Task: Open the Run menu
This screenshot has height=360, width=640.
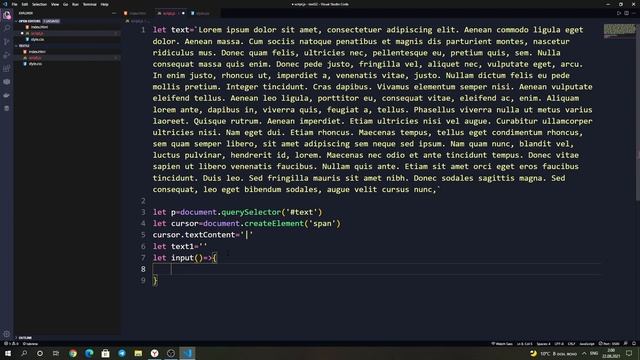Action: pyautogui.click(x=75, y=4)
